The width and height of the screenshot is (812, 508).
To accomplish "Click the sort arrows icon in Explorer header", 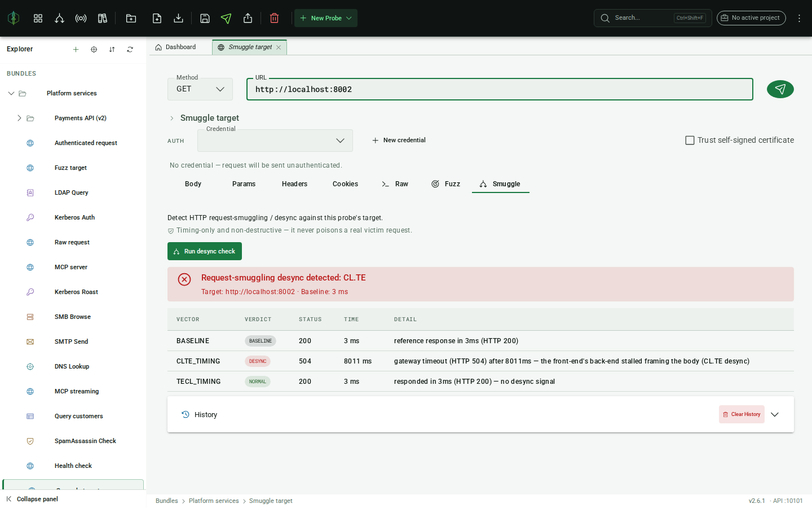I will (x=112, y=50).
